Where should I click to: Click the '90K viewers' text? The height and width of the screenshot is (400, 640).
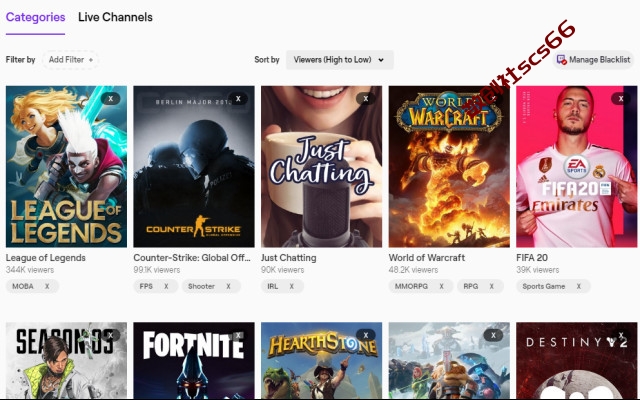[x=282, y=270]
